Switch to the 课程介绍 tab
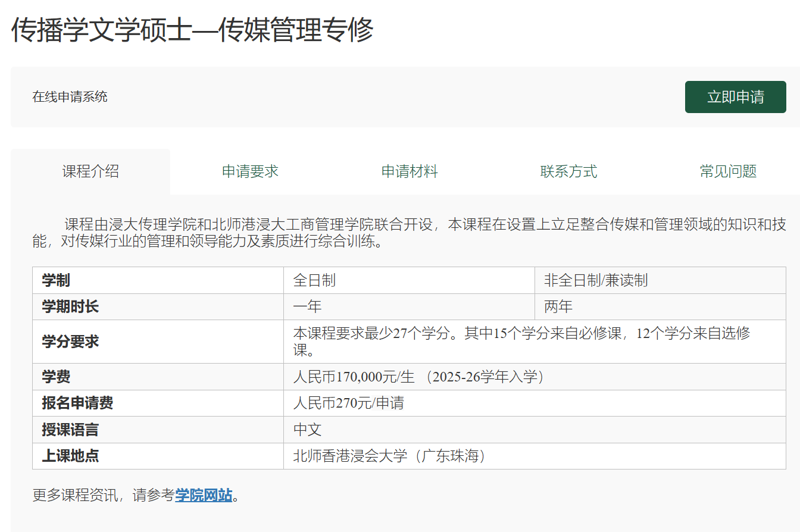 click(x=90, y=171)
